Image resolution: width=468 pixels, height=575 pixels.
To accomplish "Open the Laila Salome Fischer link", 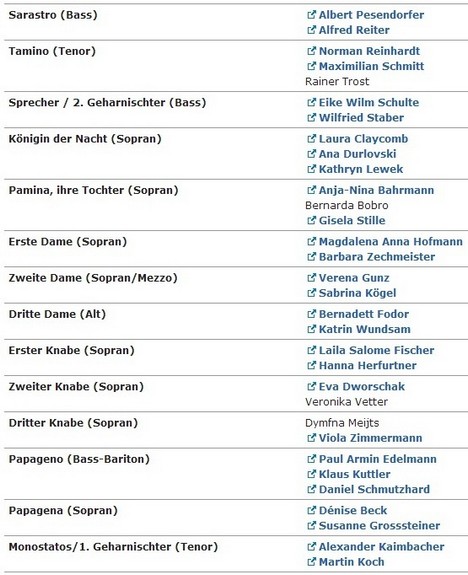I will point(376,350).
